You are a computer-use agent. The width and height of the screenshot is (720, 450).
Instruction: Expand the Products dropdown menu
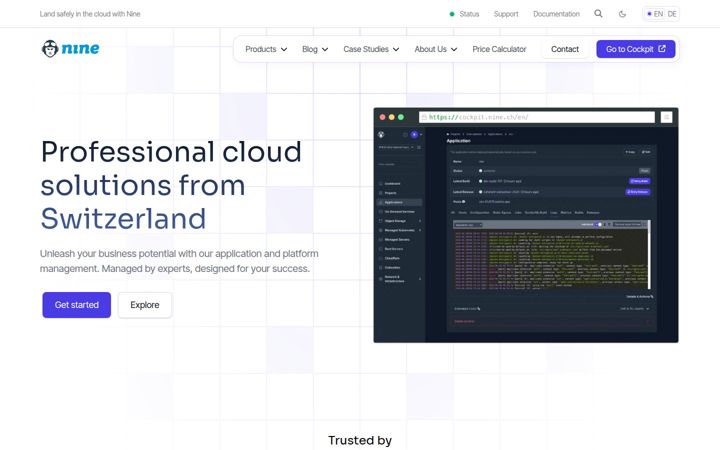[266, 49]
